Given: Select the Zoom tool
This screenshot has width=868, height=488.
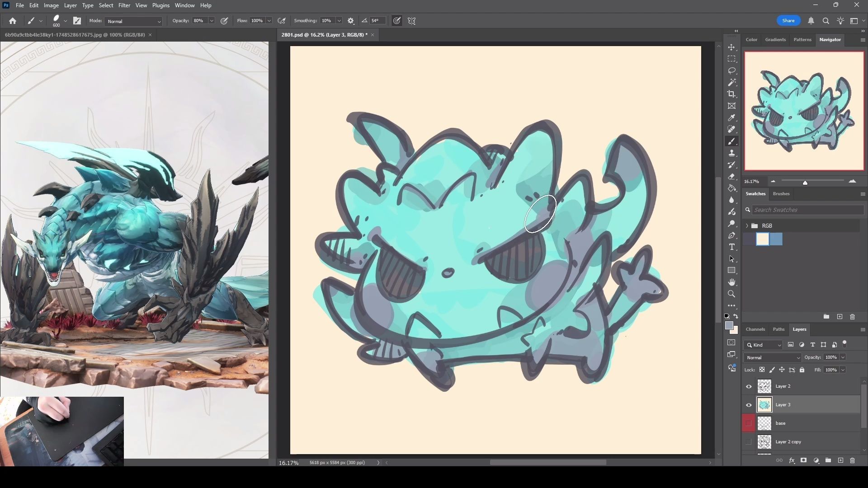Looking at the screenshot, I should click(731, 294).
